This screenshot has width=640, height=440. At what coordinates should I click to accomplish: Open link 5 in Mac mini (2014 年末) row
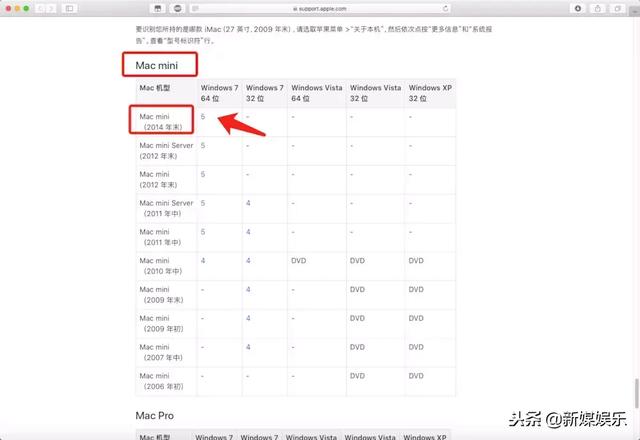click(x=203, y=117)
